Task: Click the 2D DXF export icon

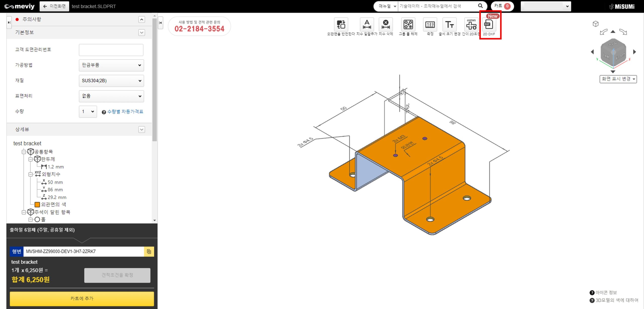Action: (489, 25)
